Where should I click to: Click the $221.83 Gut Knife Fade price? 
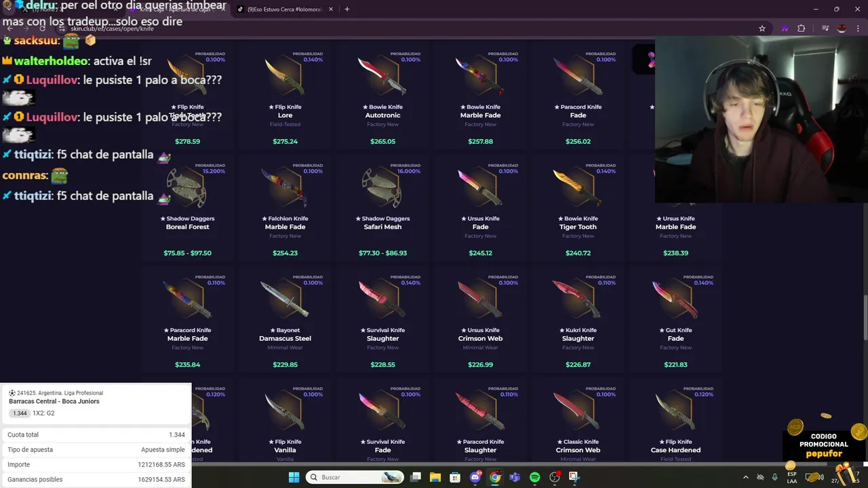click(675, 365)
